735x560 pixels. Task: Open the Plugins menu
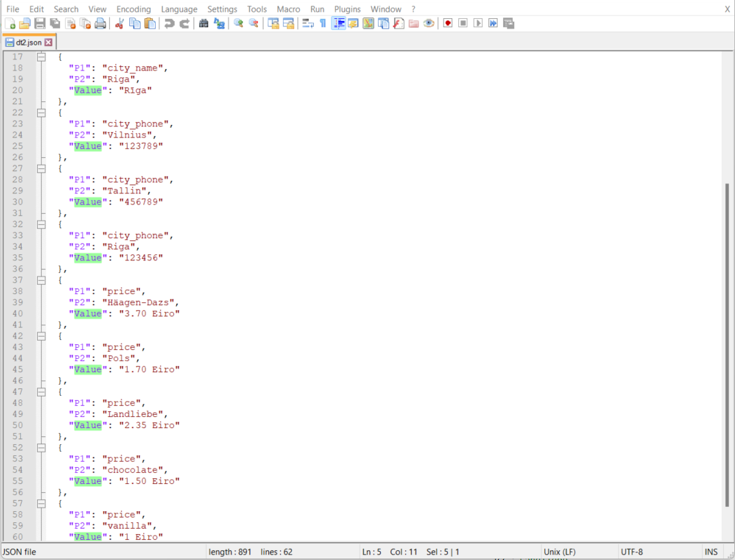click(347, 9)
